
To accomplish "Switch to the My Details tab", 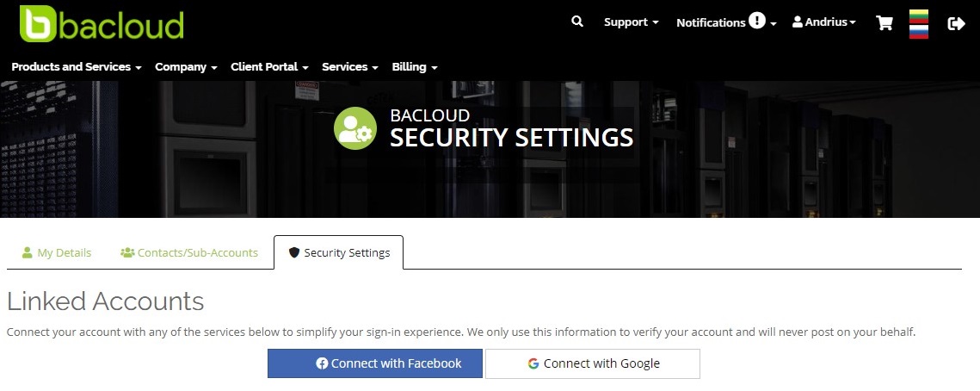I will 56,252.
